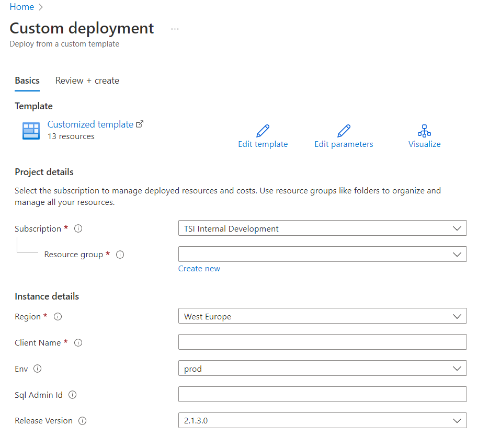The width and height of the screenshot is (489, 448).
Task: Expand the Subscription dropdown
Action: click(322, 228)
